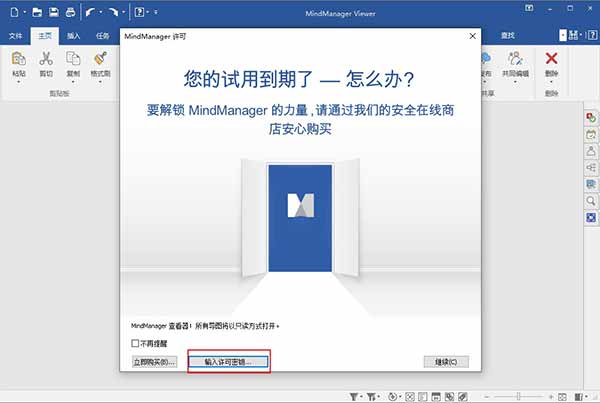The height and width of the screenshot is (403, 600).
Task: Switch to the 任务 ribbon tab
Action: (102, 36)
